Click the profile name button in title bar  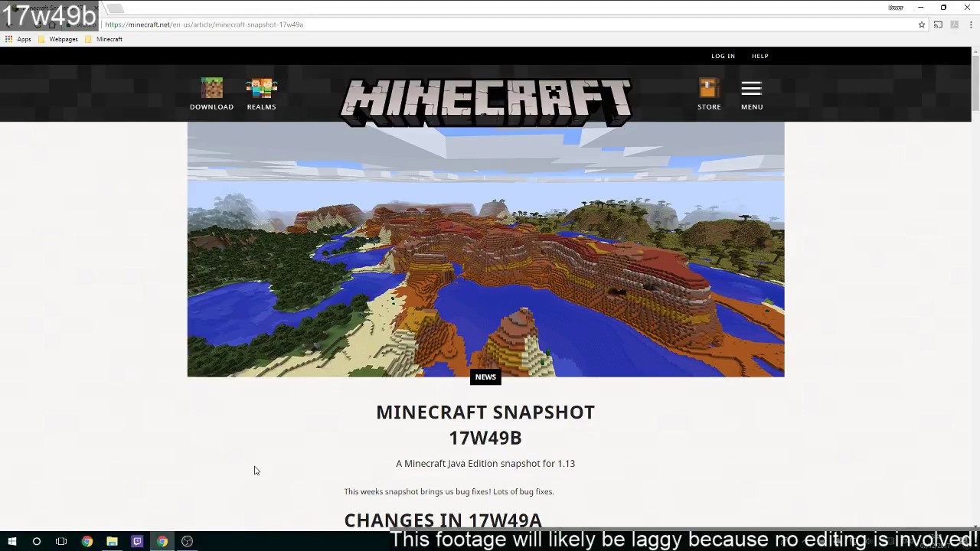click(896, 8)
